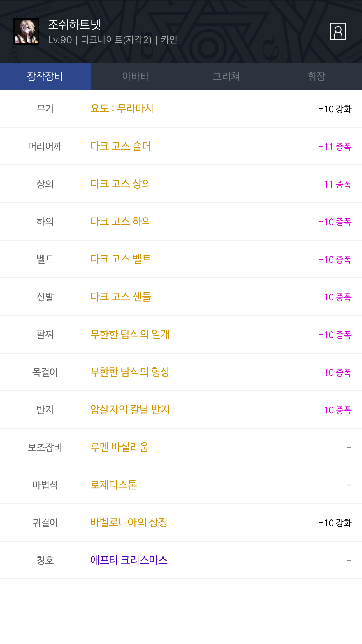Open the 크리쳐 tab
Viewport: 362px width, 644px height.
coord(226,76)
